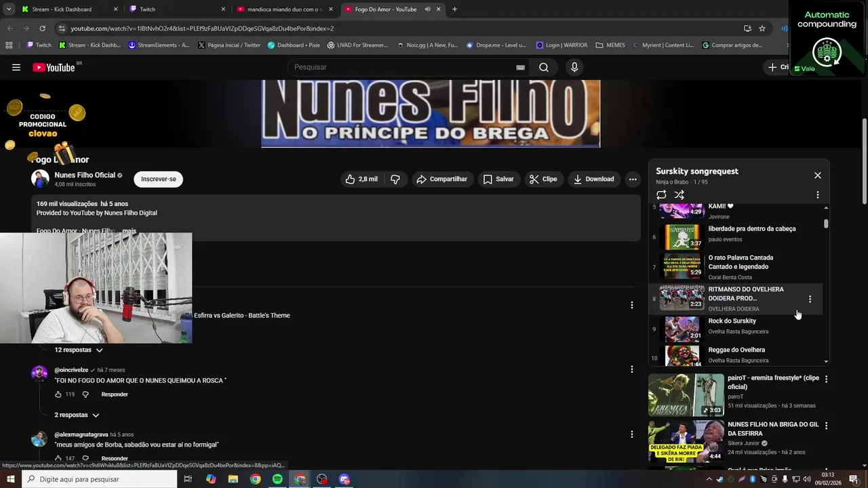
Task: Switch to 'mandioca miando duo' tab
Action: [285, 9]
